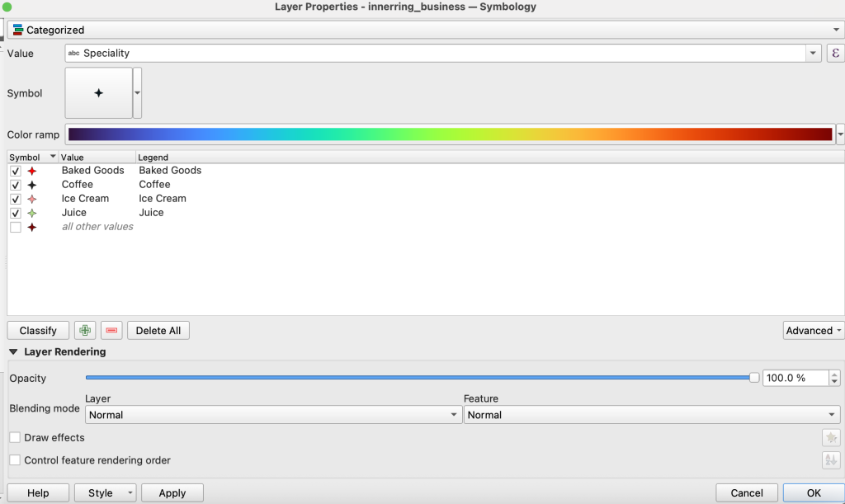Image resolution: width=845 pixels, height=504 pixels.
Task: Open the Layer blending mode dropdown
Action: [273, 415]
